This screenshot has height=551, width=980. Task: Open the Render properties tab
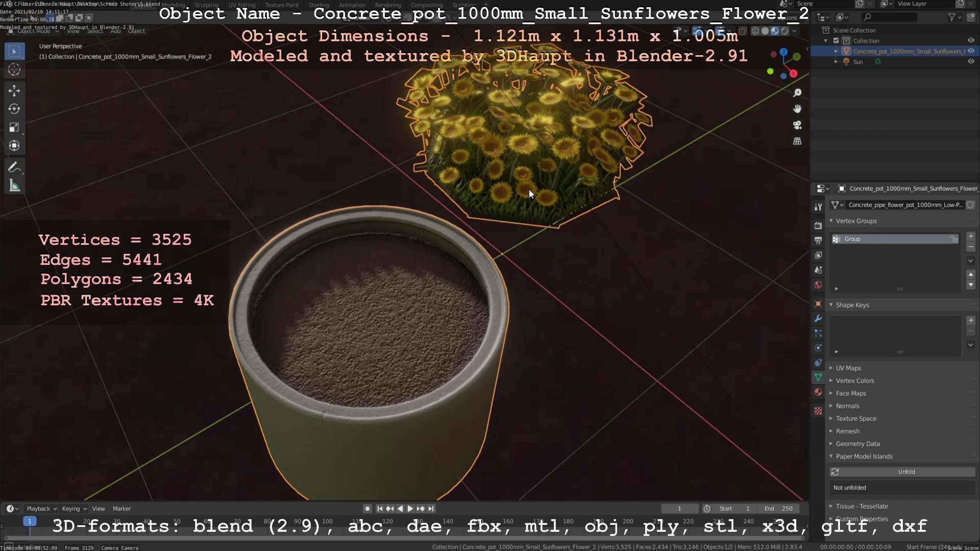click(818, 225)
